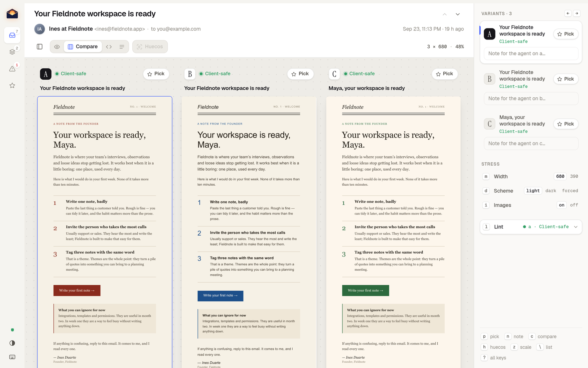The image size is (588, 368).
Task: Click the 48% zoom scale value
Action: [x=460, y=47]
